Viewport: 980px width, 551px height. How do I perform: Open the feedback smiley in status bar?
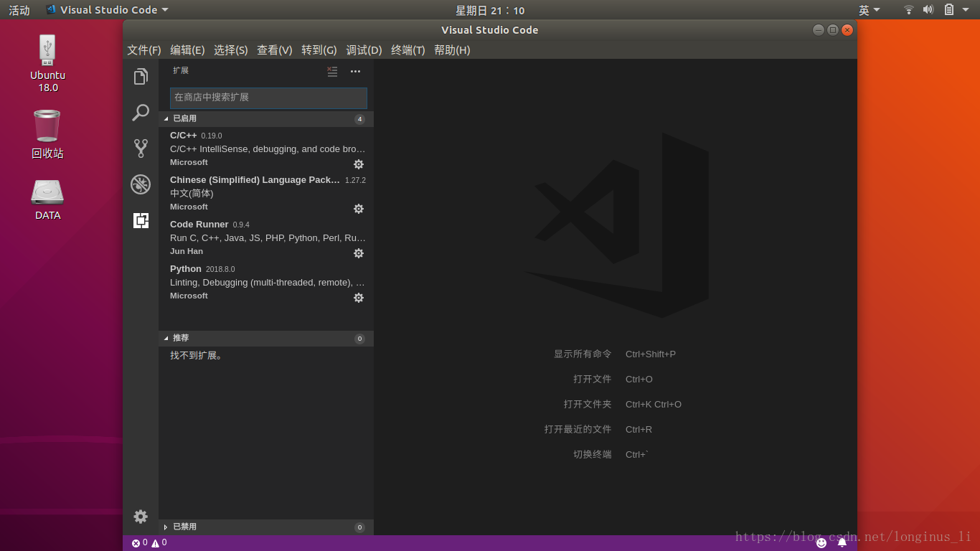tap(821, 543)
